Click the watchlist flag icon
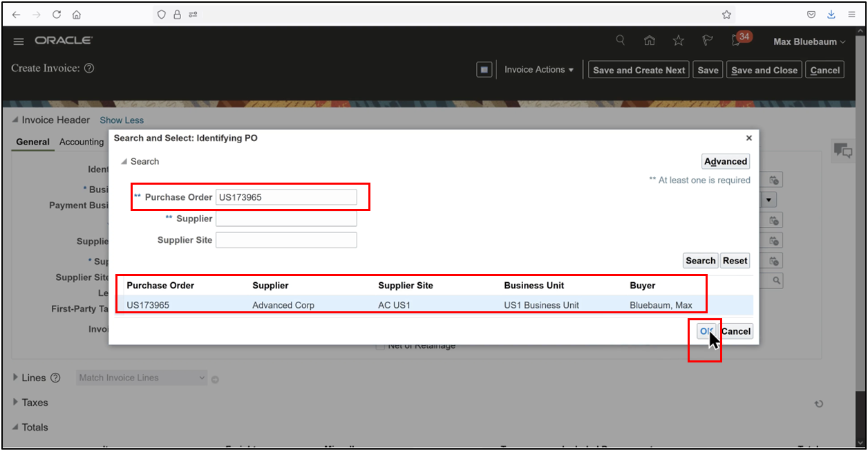868x451 pixels. (707, 40)
